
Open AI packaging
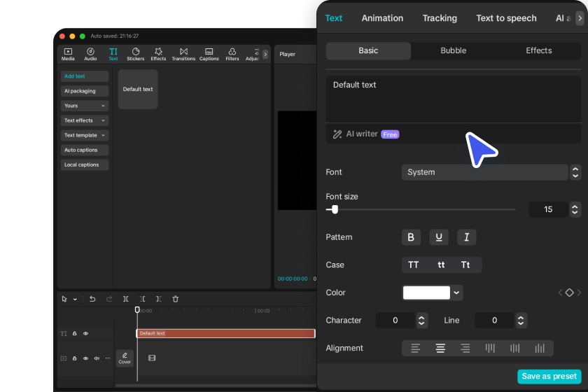pyautogui.click(x=85, y=91)
